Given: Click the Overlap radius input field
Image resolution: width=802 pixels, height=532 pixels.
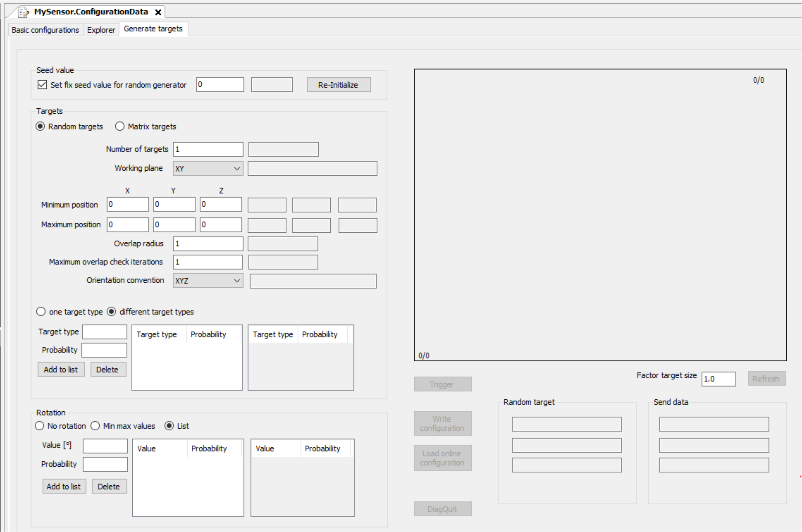Looking at the screenshot, I should pyautogui.click(x=208, y=244).
